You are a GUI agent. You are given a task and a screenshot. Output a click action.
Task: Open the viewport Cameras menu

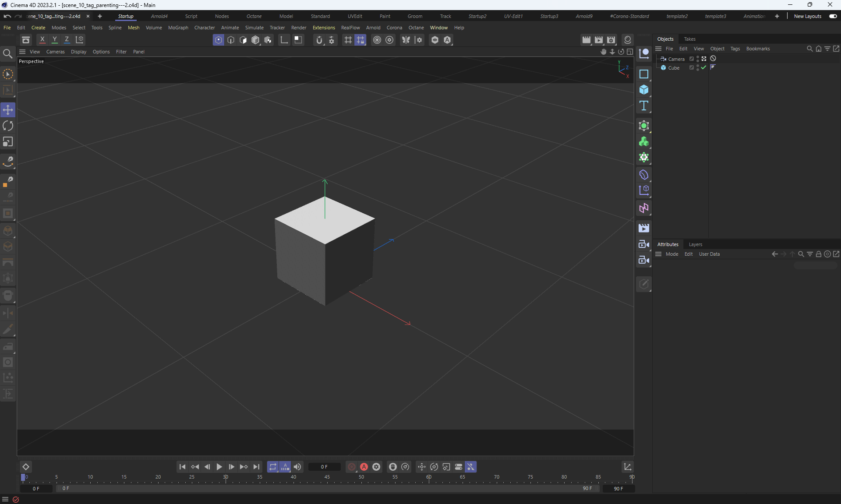pos(55,52)
